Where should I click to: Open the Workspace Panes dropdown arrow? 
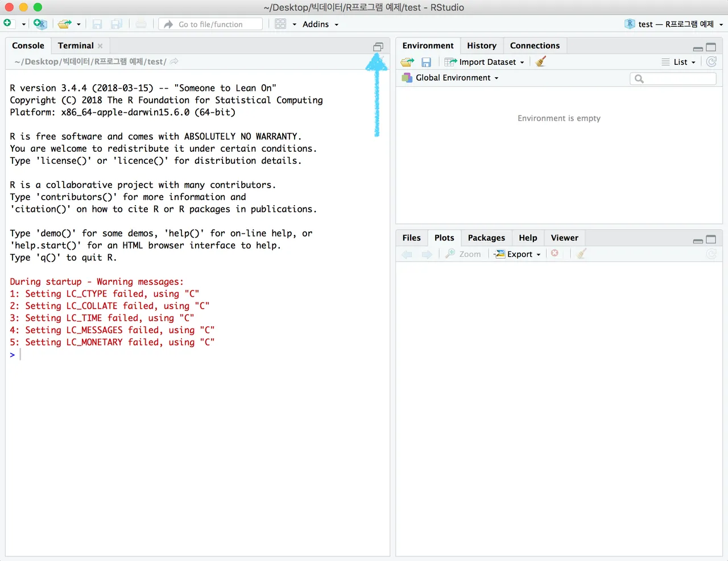[x=294, y=24]
